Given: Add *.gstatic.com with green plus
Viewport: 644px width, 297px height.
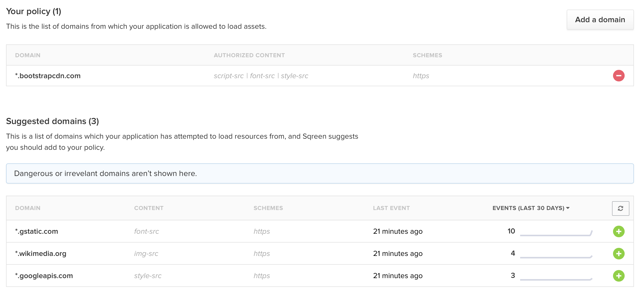Looking at the screenshot, I should pyautogui.click(x=618, y=231).
